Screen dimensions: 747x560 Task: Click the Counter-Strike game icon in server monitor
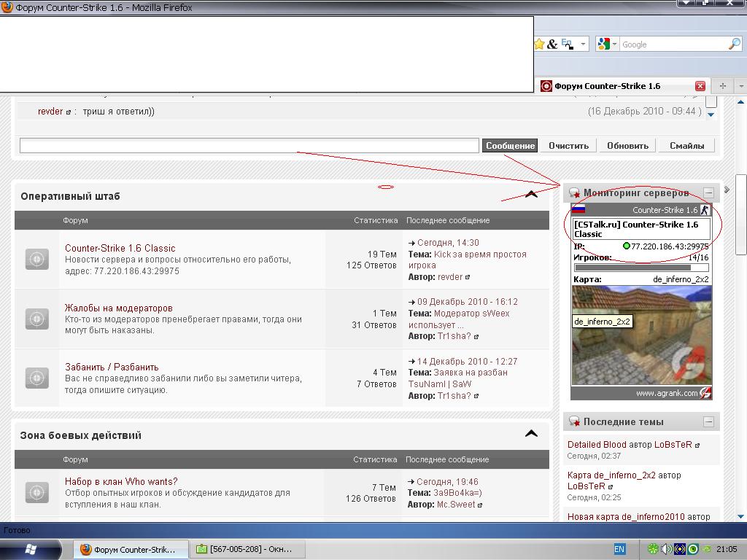[x=705, y=210]
